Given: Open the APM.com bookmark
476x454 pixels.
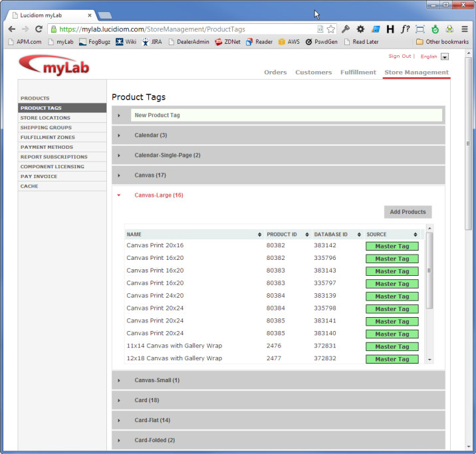Looking at the screenshot, I should pos(25,42).
